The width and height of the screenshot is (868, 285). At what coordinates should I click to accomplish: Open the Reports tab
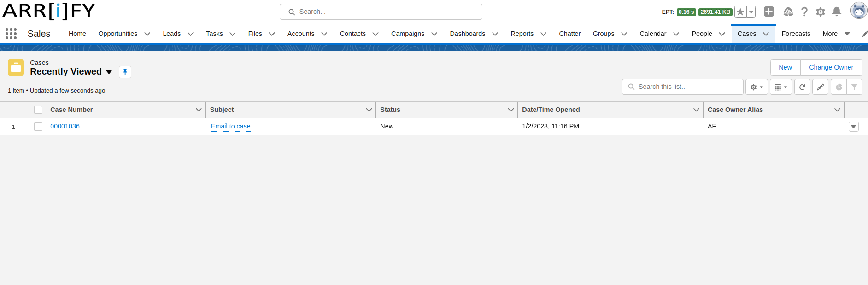tap(522, 34)
